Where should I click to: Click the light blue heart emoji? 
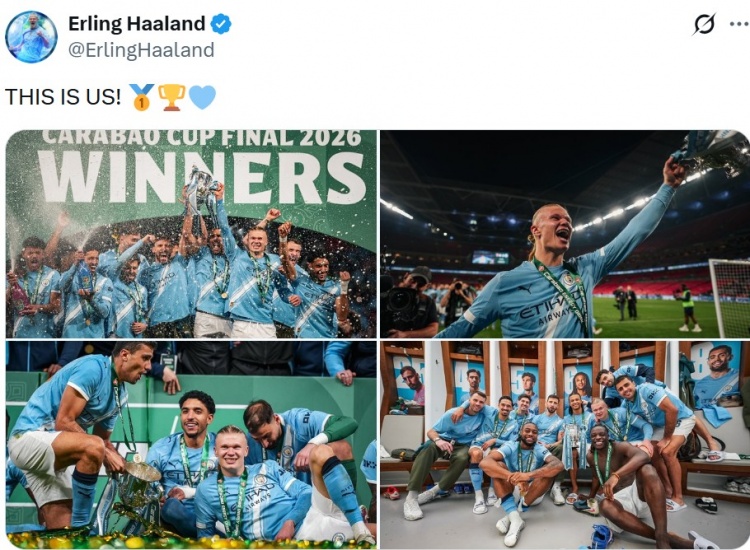click(202, 97)
